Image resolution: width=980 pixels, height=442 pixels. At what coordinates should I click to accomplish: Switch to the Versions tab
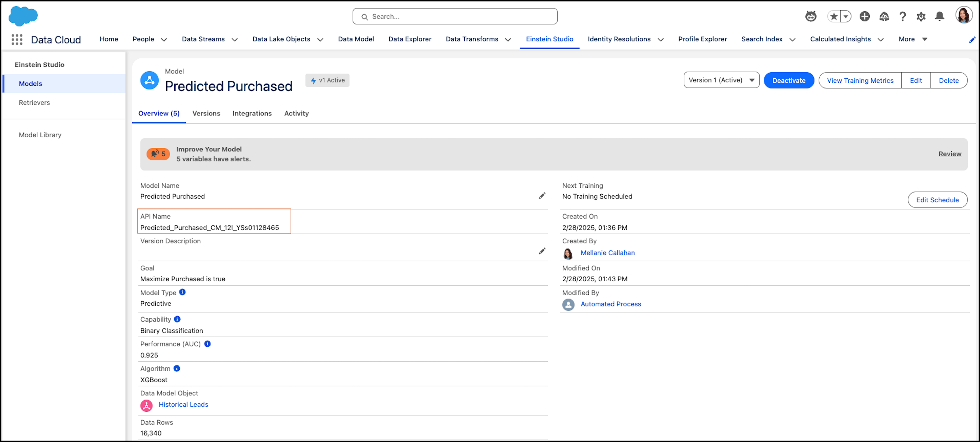(206, 113)
